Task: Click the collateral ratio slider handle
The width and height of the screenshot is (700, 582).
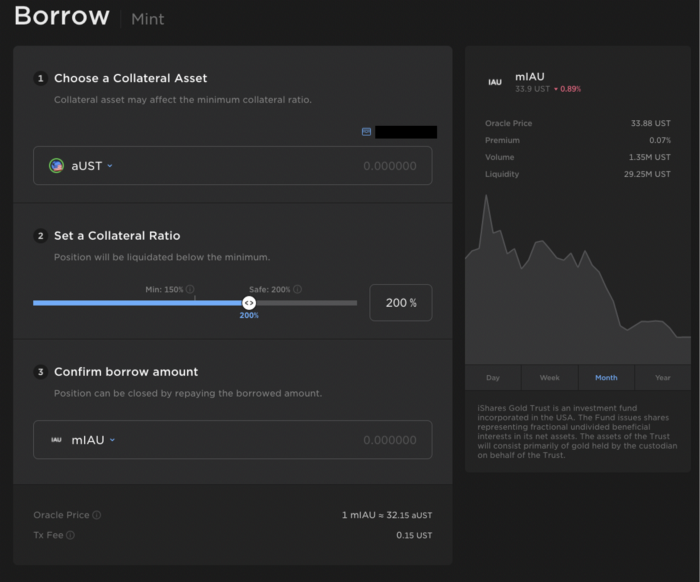Action: click(x=249, y=302)
